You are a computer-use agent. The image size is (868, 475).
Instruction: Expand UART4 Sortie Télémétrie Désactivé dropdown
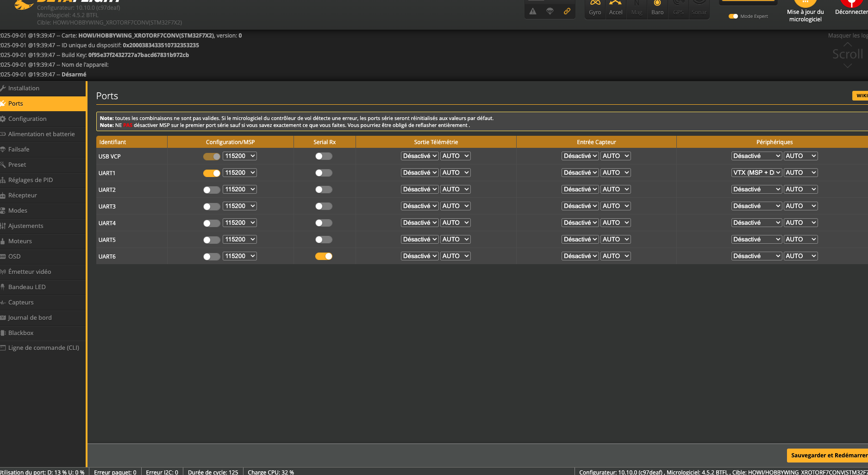pyautogui.click(x=419, y=223)
